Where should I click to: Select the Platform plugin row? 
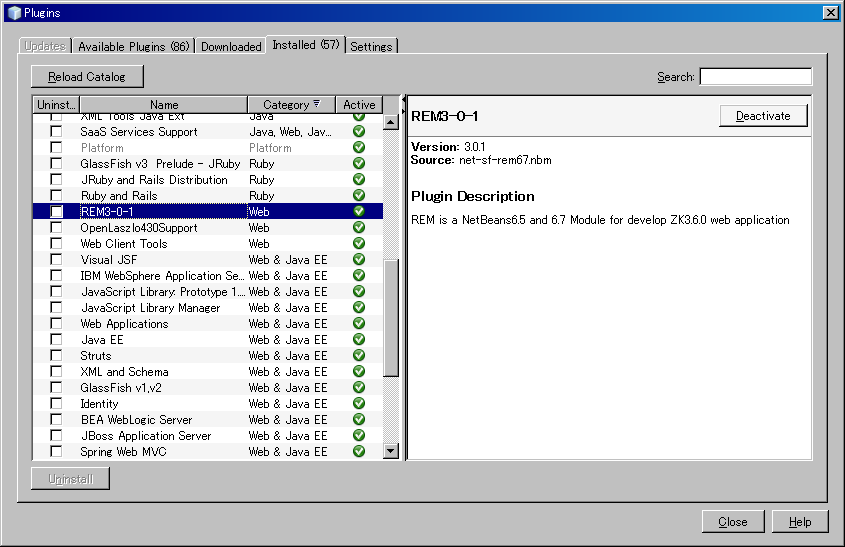click(208, 148)
